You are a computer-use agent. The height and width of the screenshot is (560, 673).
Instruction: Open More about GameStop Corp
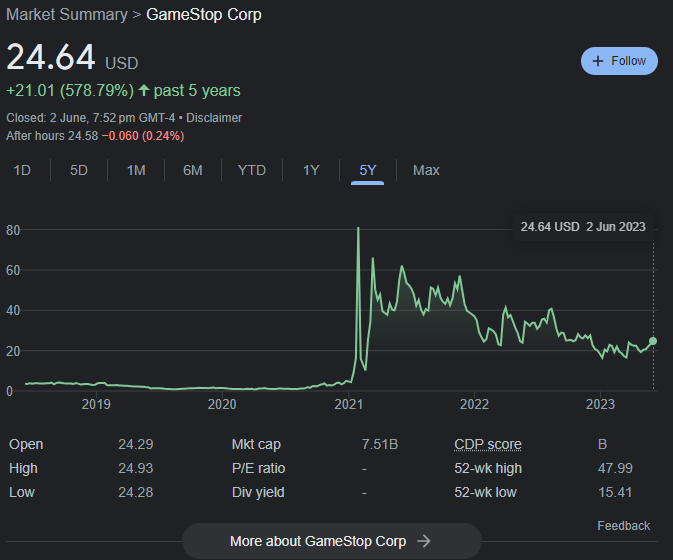click(x=332, y=541)
